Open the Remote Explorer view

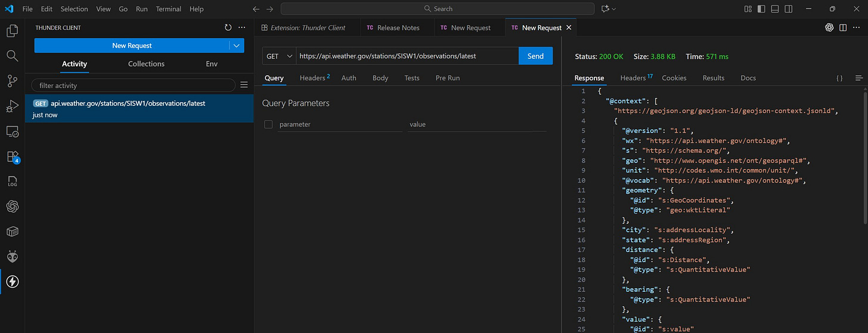pos(12,131)
